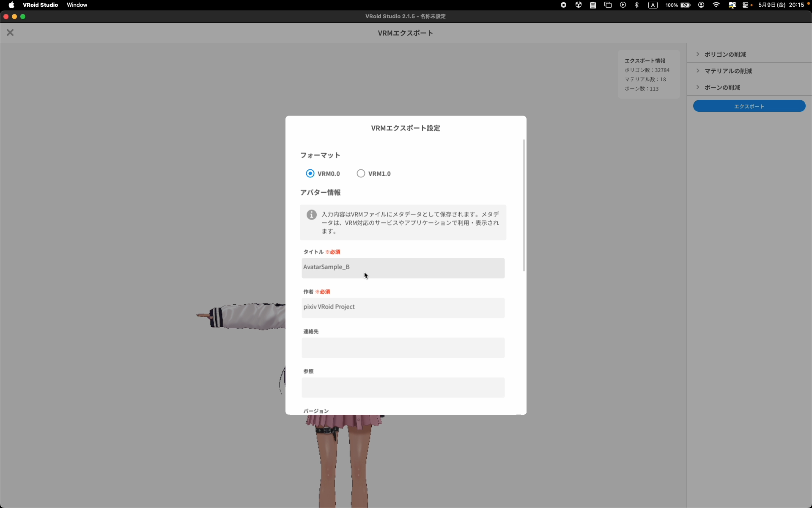Viewport: 812px width, 508px height.
Task: Expand the マテリアルの削減 section
Action: tap(749, 71)
